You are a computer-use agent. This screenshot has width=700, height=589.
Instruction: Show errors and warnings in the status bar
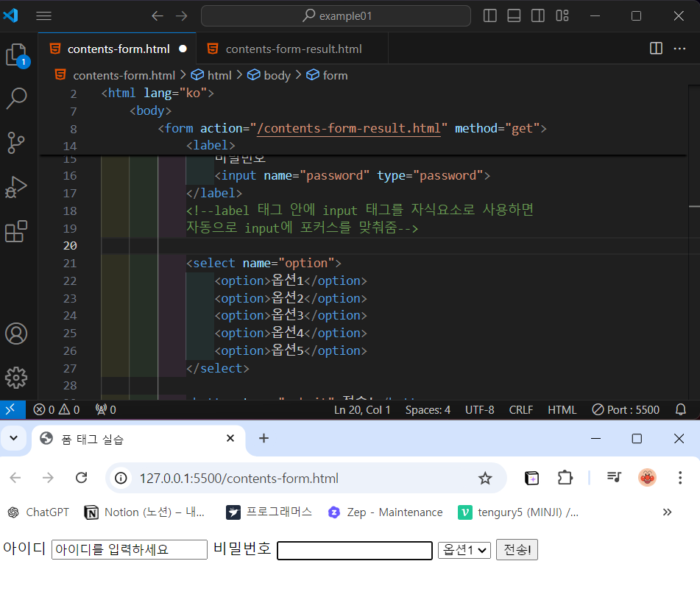coord(57,409)
